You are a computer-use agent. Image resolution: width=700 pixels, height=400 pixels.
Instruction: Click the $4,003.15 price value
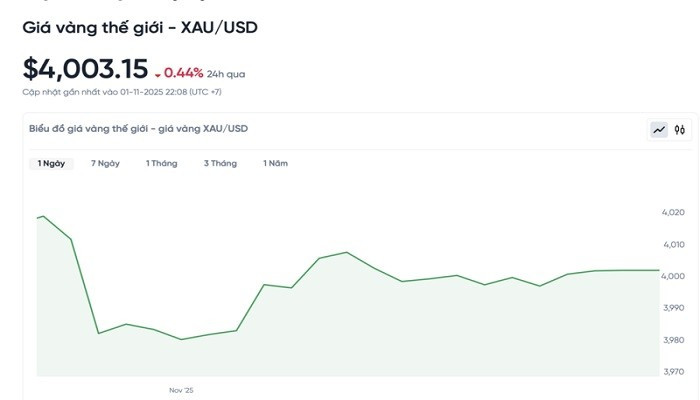pos(85,69)
